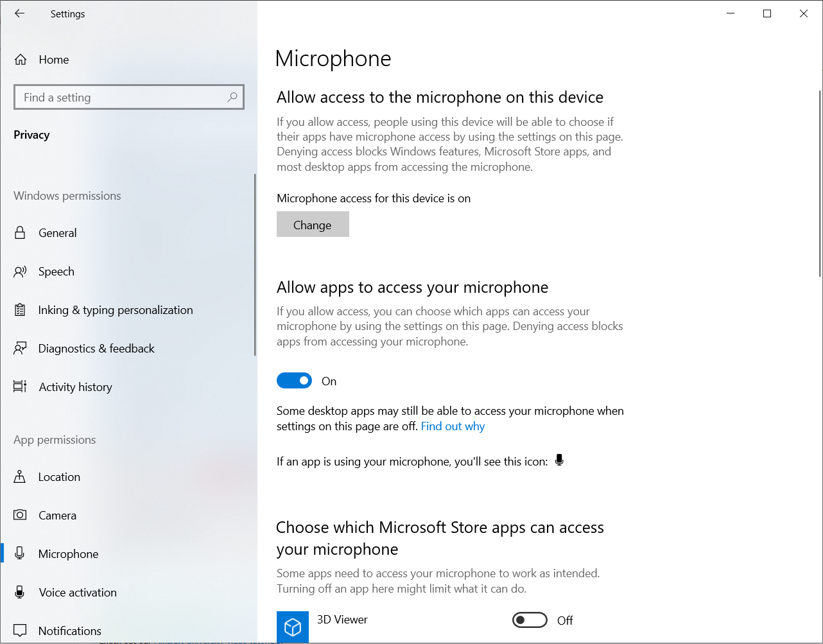This screenshot has width=823, height=644.
Task: Go to Settings Home
Action: (128, 60)
